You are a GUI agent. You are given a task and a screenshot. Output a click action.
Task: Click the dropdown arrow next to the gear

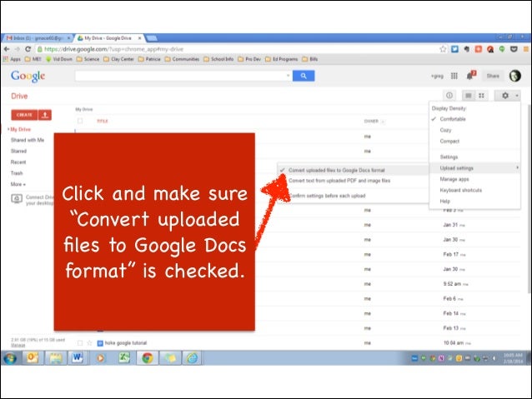point(516,96)
